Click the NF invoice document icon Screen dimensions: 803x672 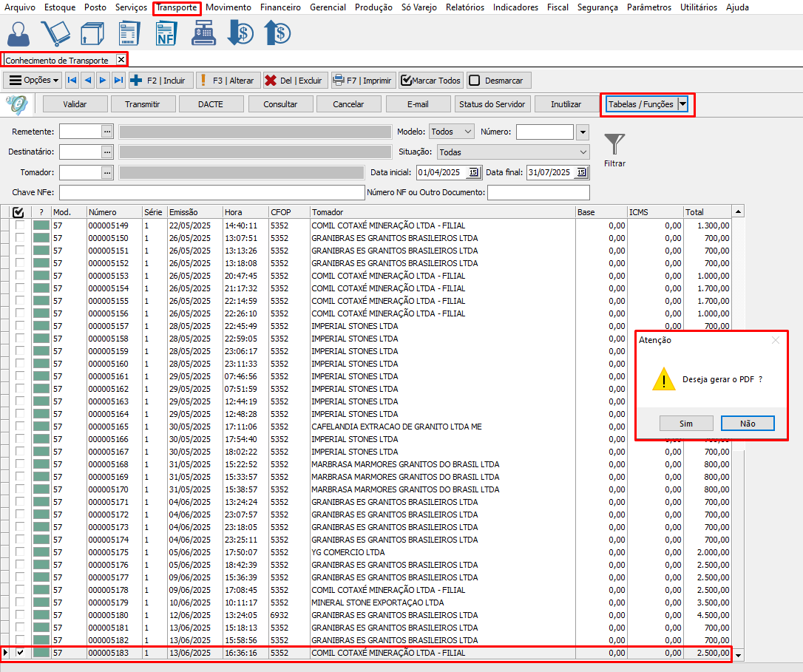[x=166, y=33]
